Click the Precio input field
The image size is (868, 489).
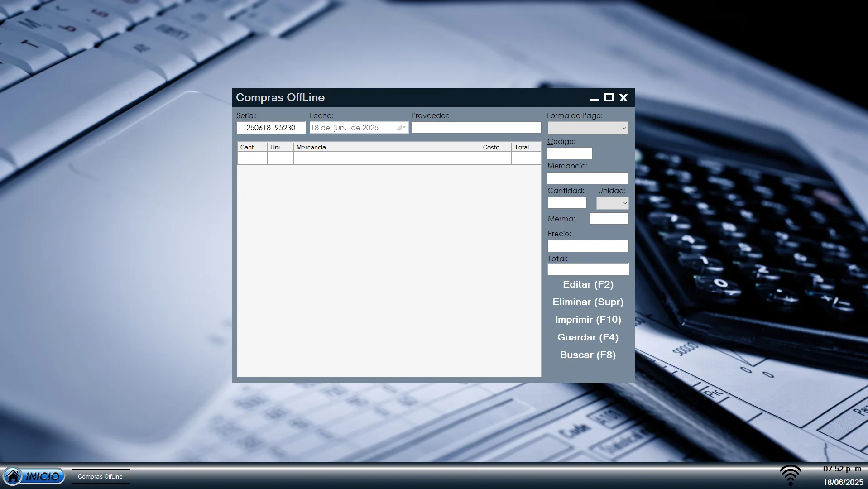tap(588, 246)
